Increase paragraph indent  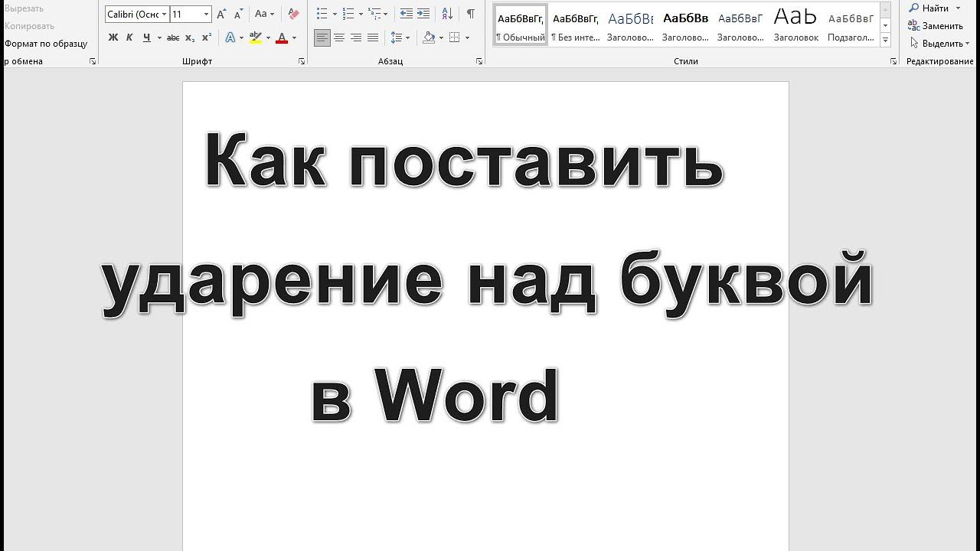423,14
